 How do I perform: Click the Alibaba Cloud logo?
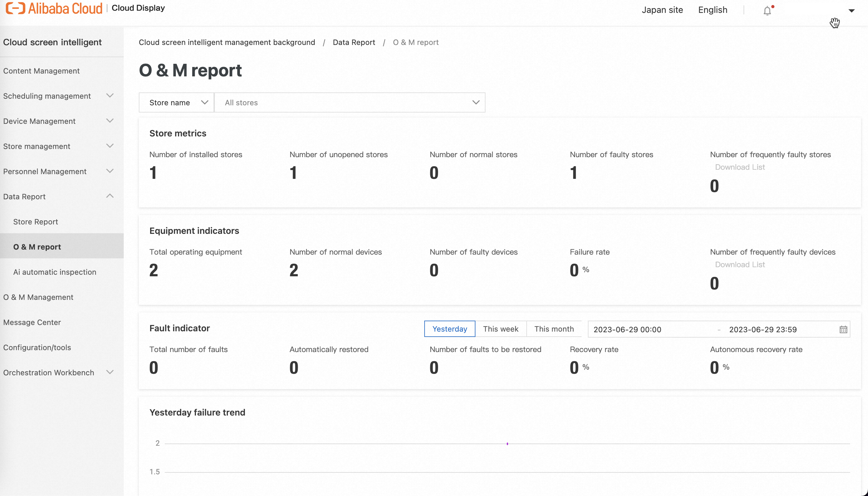tap(54, 8)
